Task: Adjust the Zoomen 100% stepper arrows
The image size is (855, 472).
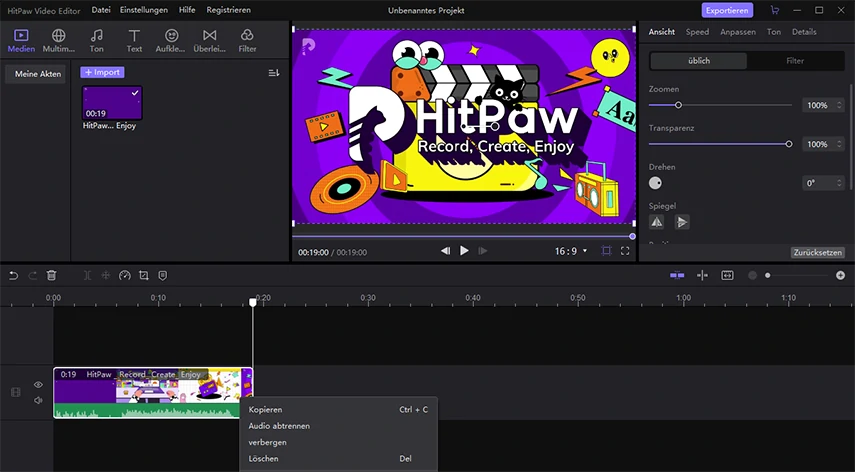Action: coord(839,105)
